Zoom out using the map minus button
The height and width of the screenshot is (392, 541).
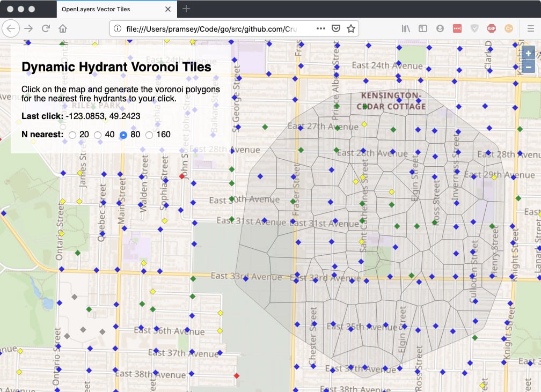pos(528,66)
